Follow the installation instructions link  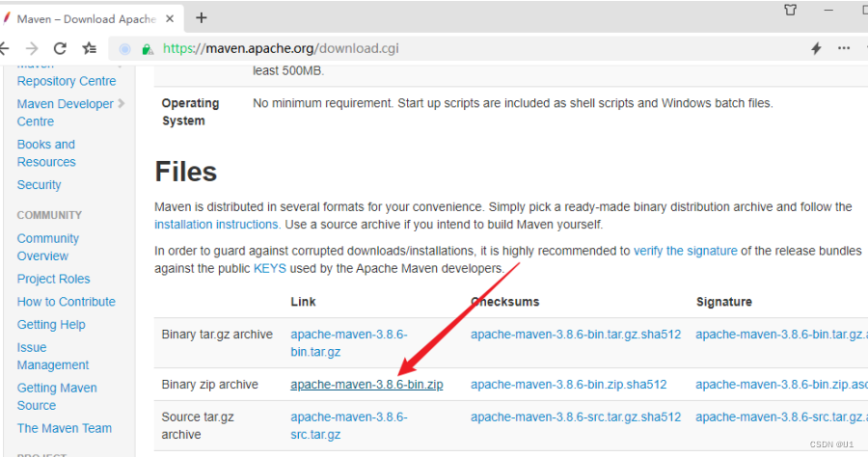pyautogui.click(x=218, y=224)
